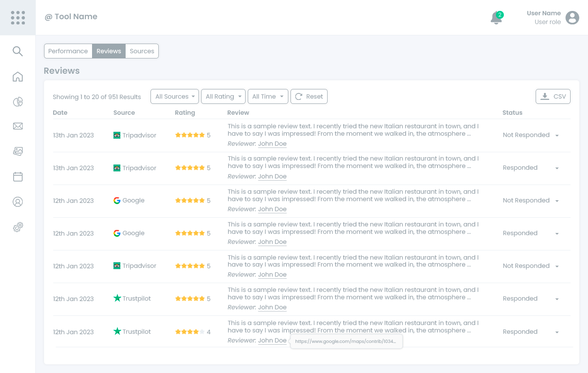Click the Review column header
The height and width of the screenshot is (373, 588).
238,113
